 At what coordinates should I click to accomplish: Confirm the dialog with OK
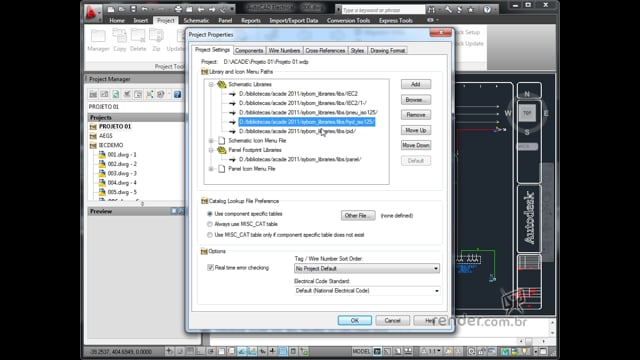[354, 320]
